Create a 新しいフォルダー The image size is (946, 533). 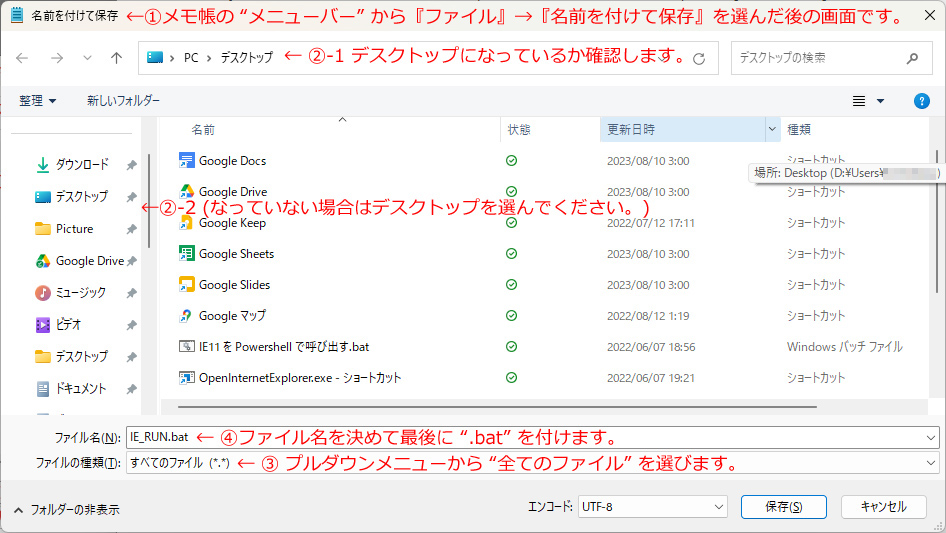(123, 101)
